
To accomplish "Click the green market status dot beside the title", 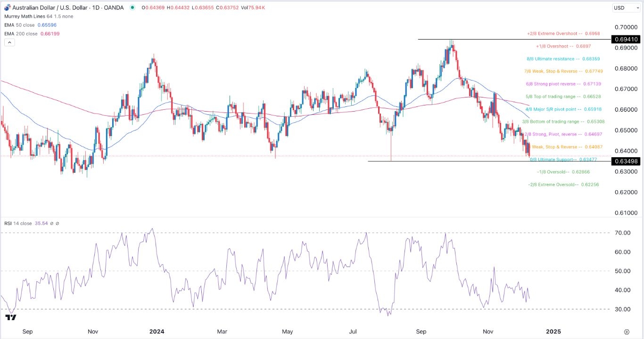I will click(133, 8).
